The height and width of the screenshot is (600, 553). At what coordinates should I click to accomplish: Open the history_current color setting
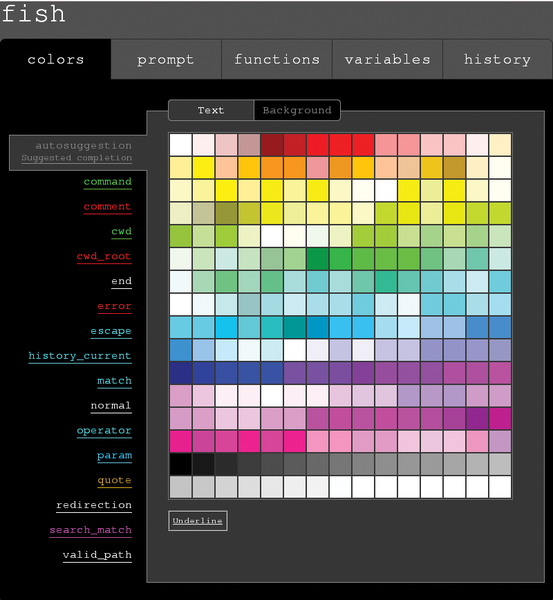[x=80, y=356]
